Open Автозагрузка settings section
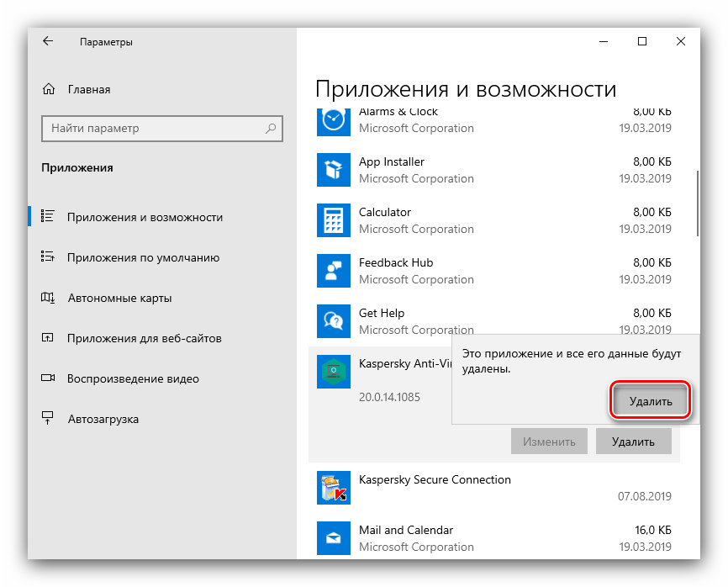 103,419
